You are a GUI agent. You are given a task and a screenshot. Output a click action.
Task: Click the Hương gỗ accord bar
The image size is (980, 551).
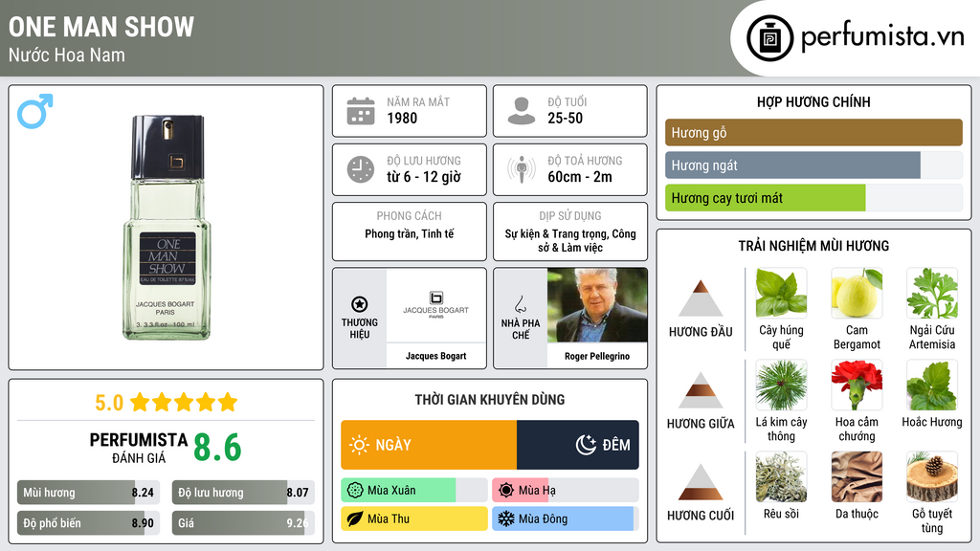[x=813, y=132]
